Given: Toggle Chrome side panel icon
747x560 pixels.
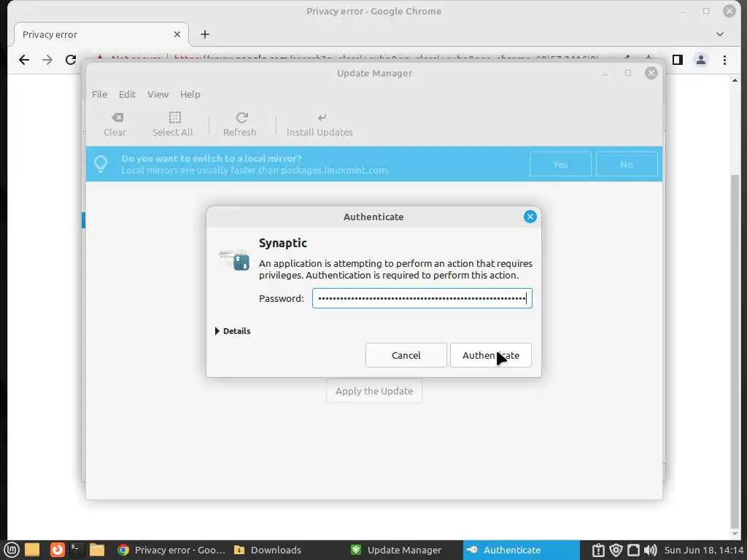Looking at the screenshot, I should point(678,60).
